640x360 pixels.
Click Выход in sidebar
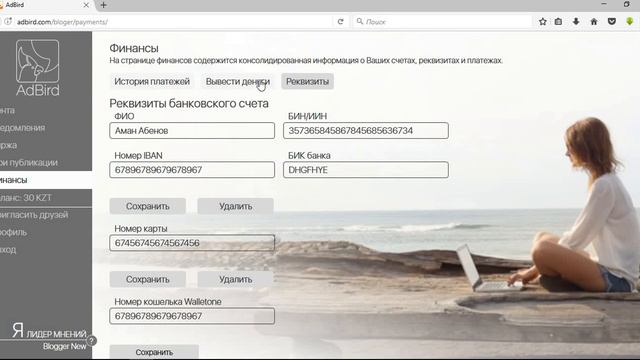tap(9, 249)
